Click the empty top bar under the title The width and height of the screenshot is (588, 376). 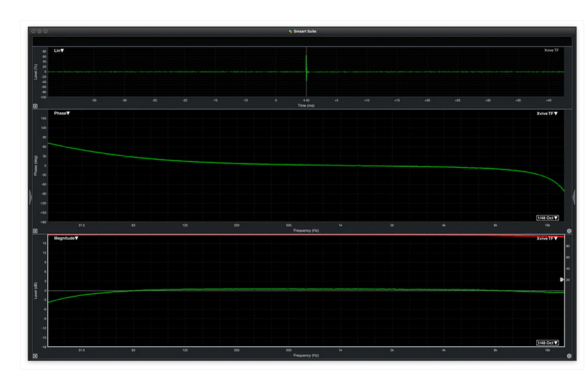click(x=303, y=40)
